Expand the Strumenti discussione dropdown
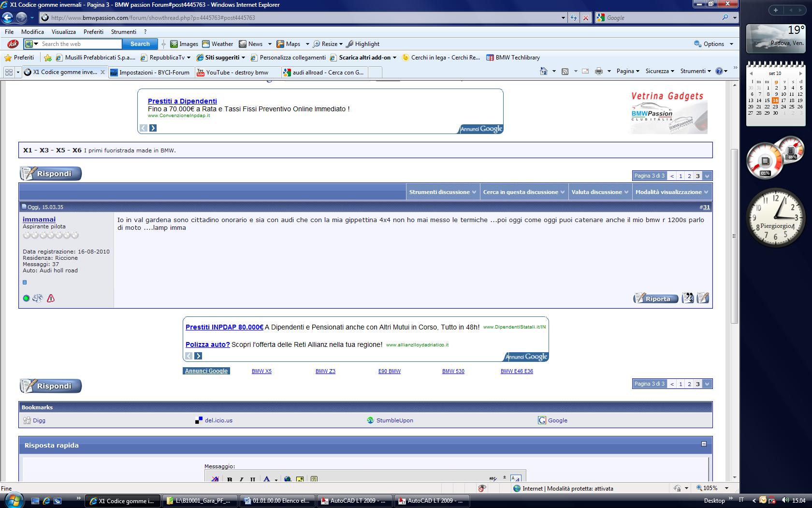812x508 pixels. pyautogui.click(x=442, y=192)
